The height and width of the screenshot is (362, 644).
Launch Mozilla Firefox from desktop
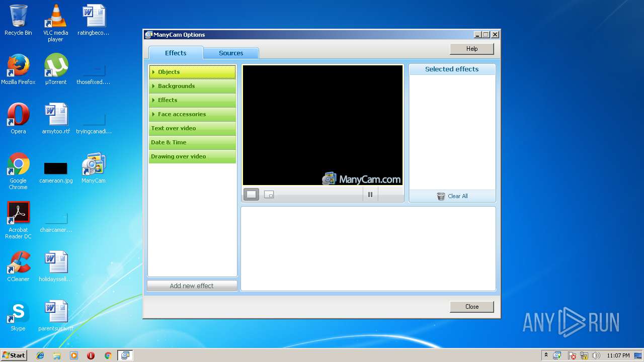click(18, 69)
